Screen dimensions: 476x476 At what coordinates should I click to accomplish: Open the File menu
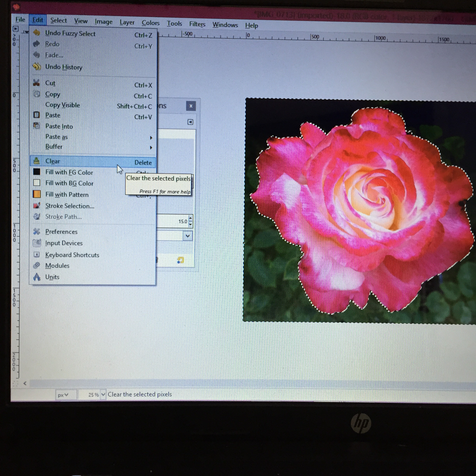coord(20,19)
